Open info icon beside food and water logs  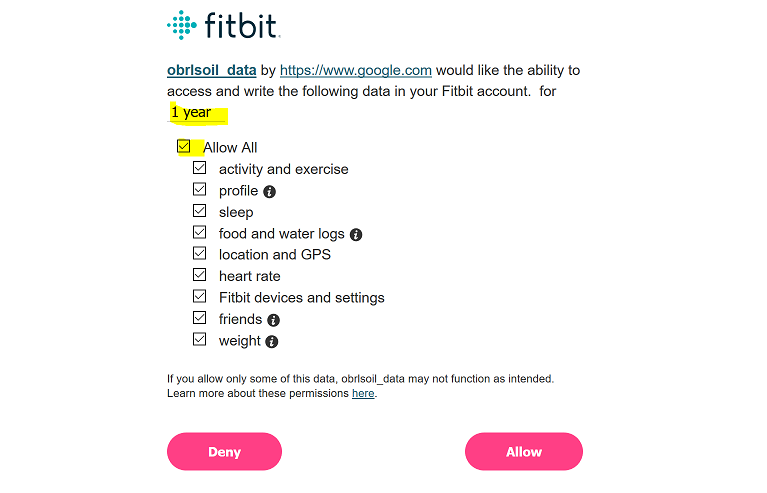click(x=356, y=235)
